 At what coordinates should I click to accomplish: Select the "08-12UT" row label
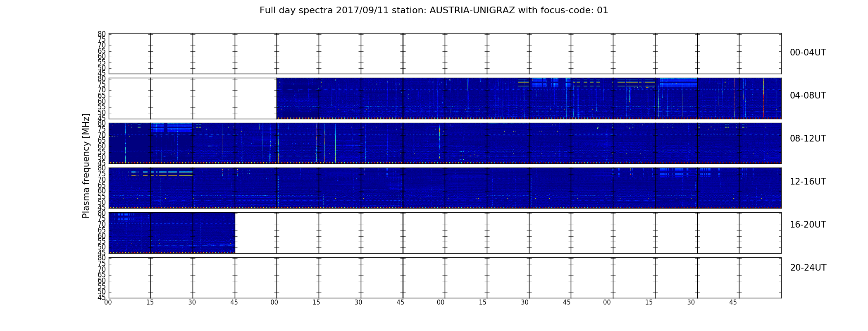pos(808,139)
